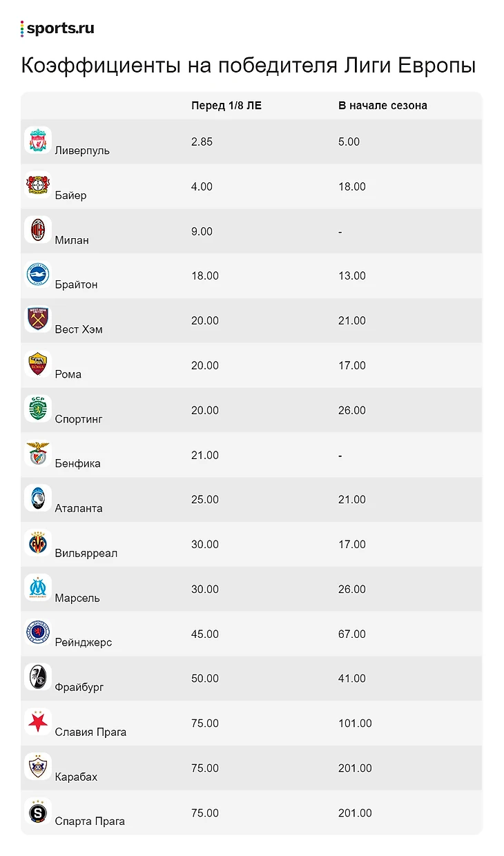Screen dimensions: 504x856
Task: Open the West Ham crest icon
Action: [x=37, y=320]
